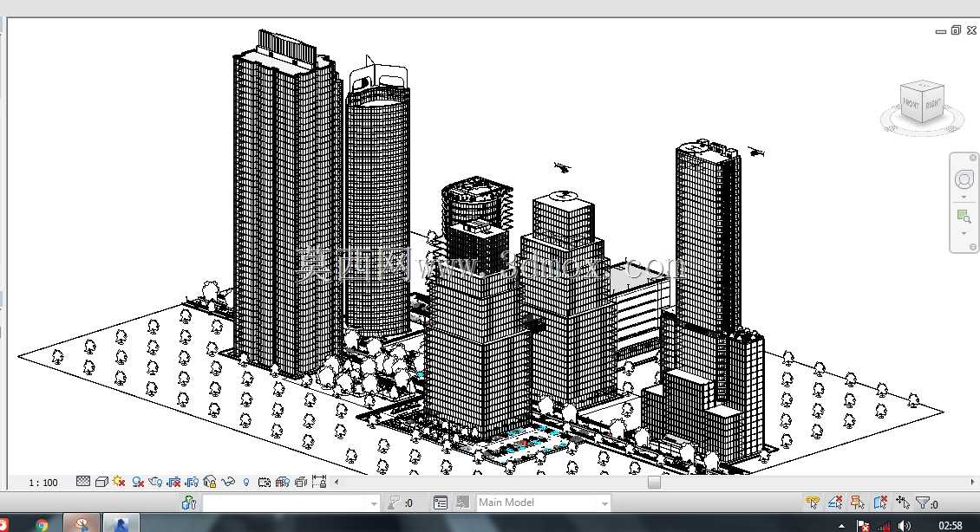
Task: Highlight Displacement Sets icon
Action: 301,482
